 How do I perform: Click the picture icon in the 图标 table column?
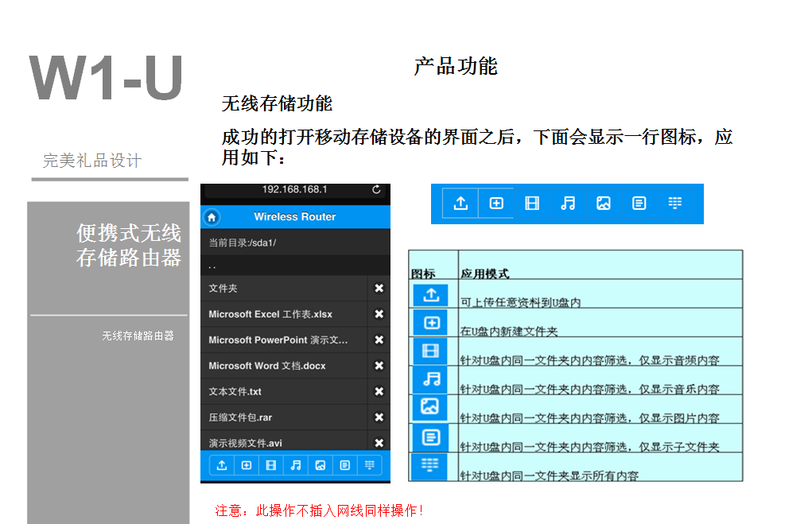pos(430,407)
